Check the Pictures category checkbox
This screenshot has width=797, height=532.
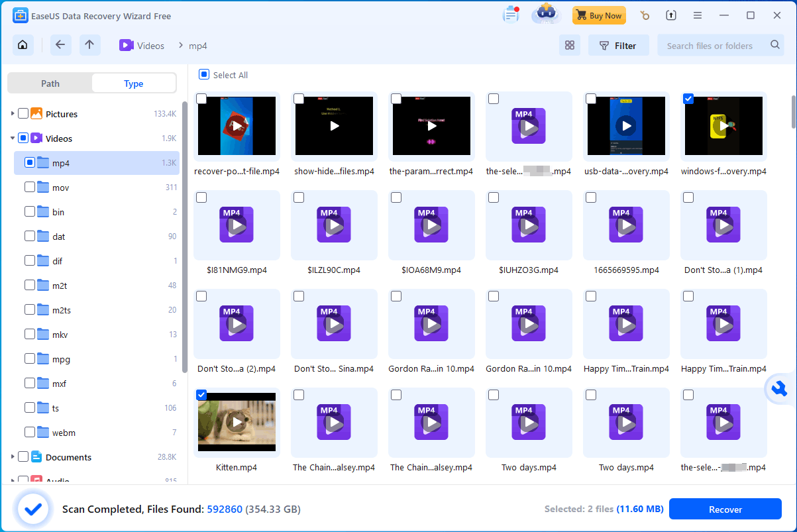(x=23, y=114)
